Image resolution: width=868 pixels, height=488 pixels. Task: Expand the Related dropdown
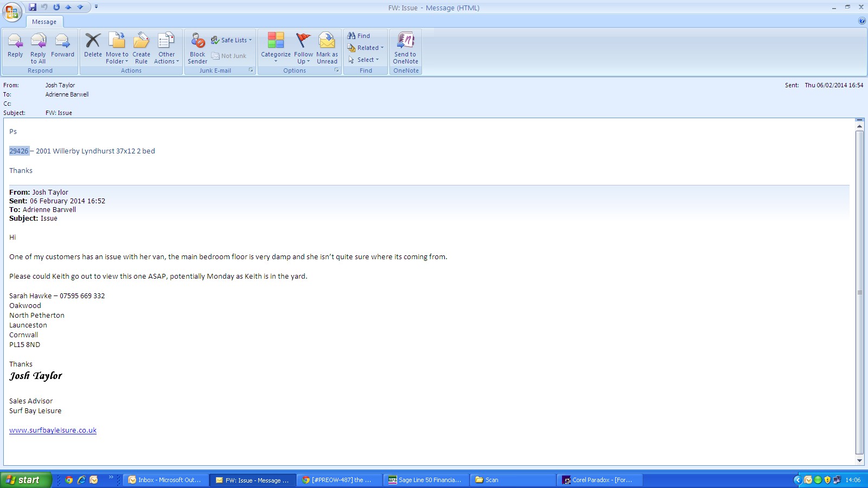[365, 48]
